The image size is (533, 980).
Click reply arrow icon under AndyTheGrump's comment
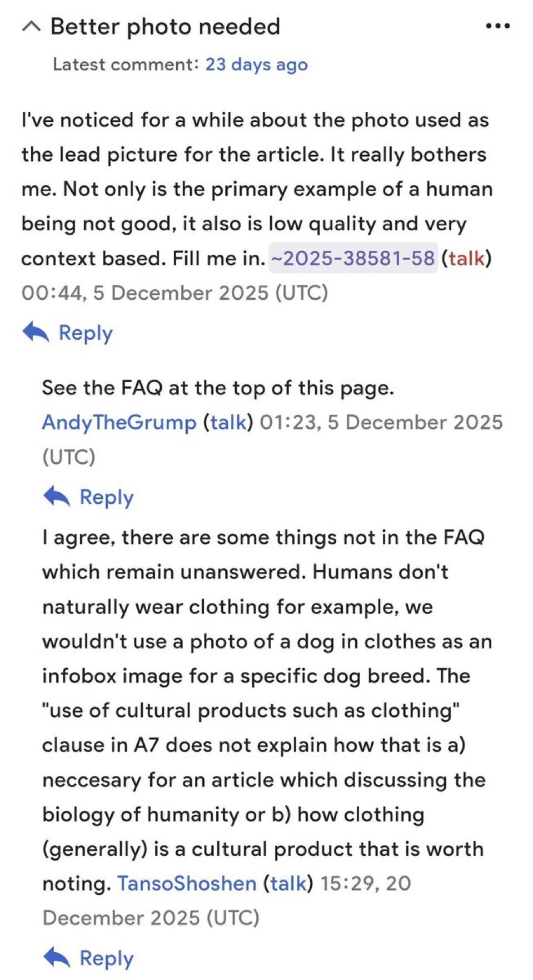click(57, 497)
